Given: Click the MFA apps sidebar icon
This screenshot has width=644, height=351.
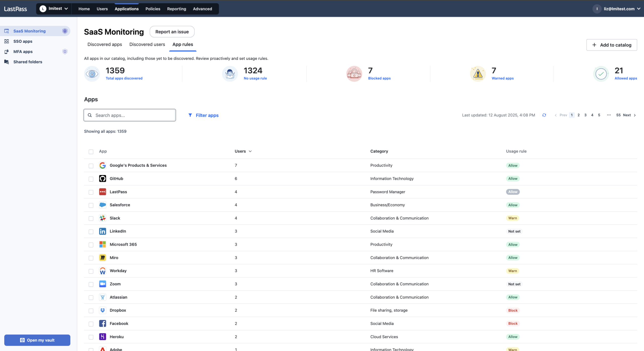Looking at the screenshot, I should click(7, 52).
